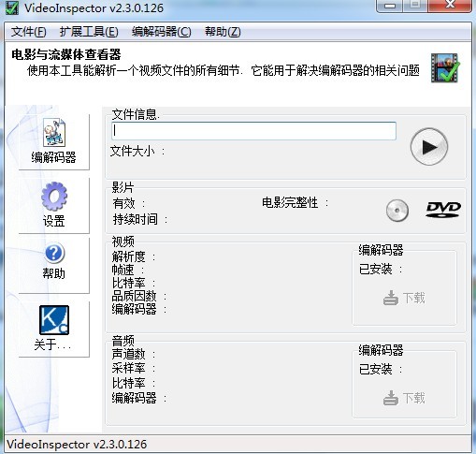Open the 扩展工具(E) menu
This screenshot has height=454, width=476.
click(x=89, y=32)
